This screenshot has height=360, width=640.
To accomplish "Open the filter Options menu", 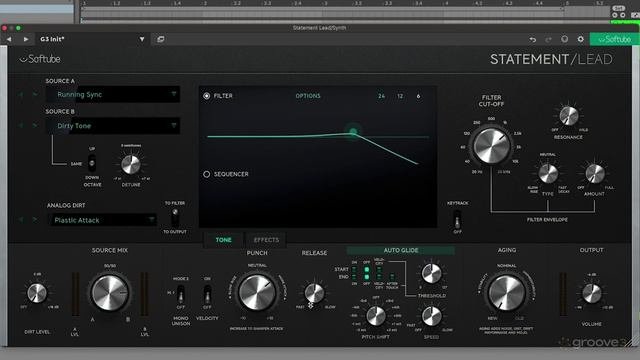I will click(x=308, y=96).
